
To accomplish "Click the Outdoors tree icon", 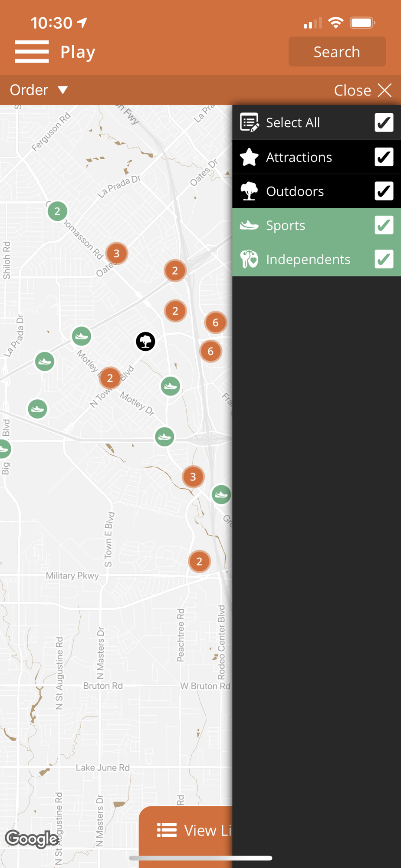I will (x=250, y=191).
